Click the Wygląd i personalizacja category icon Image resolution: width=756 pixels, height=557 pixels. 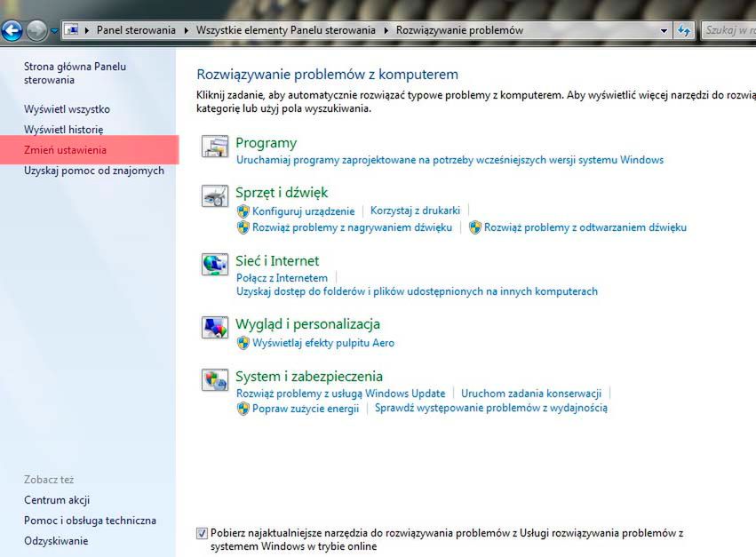click(x=215, y=328)
